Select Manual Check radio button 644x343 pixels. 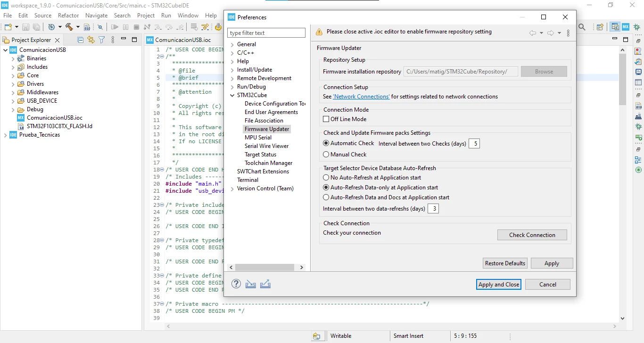pos(326,155)
